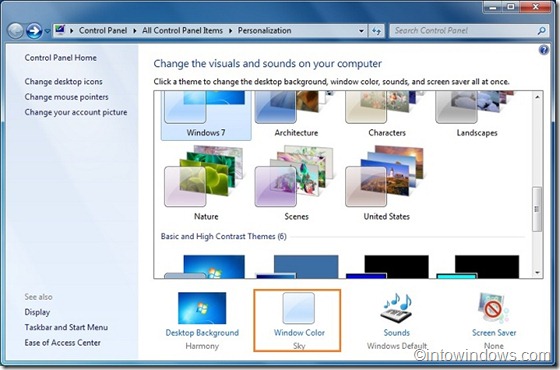The height and width of the screenshot is (370, 560).
Task: Open the Display link under See also
Action: pos(37,312)
